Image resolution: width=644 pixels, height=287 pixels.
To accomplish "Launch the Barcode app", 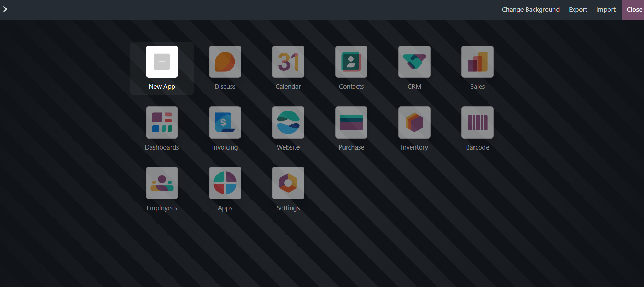I will point(477,123).
